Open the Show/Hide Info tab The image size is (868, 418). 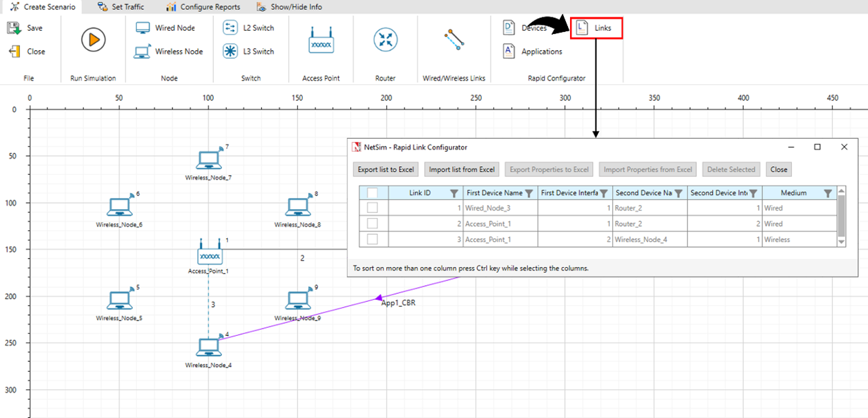tap(289, 7)
